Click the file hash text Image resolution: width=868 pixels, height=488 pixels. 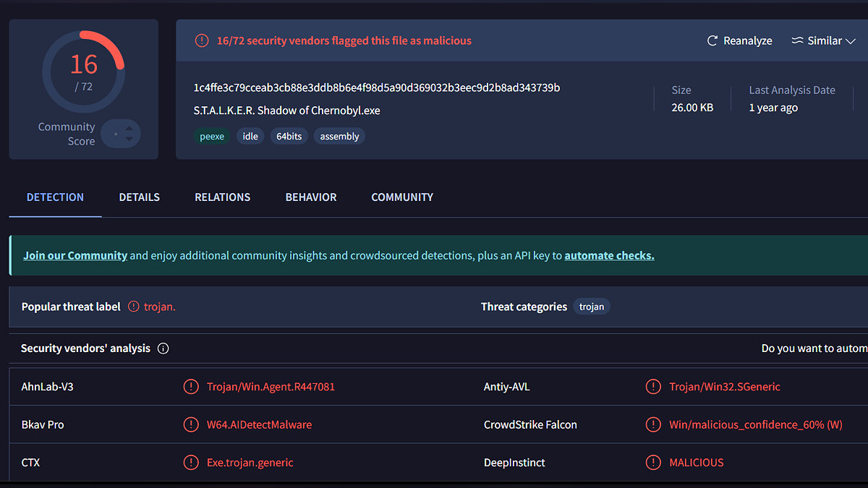(376, 88)
